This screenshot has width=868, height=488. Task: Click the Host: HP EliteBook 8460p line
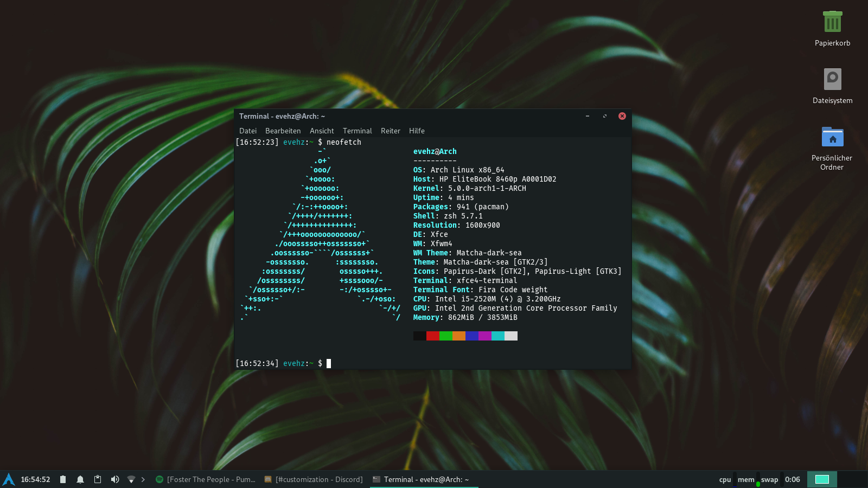(485, 179)
